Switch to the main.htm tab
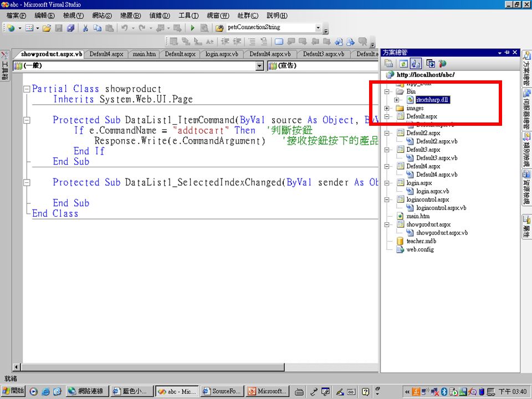The width and height of the screenshot is (532, 399). [144, 54]
